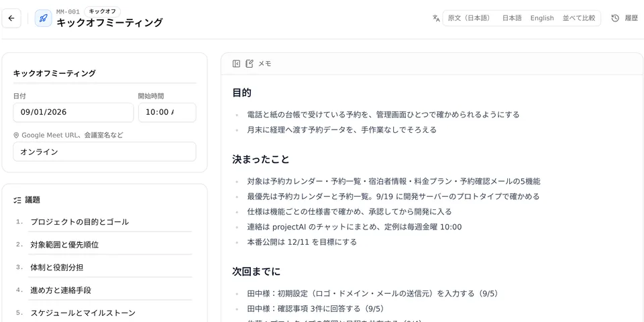Click the 開始時間 field showing 10:00
The height and width of the screenshot is (322, 644).
click(x=167, y=112)
